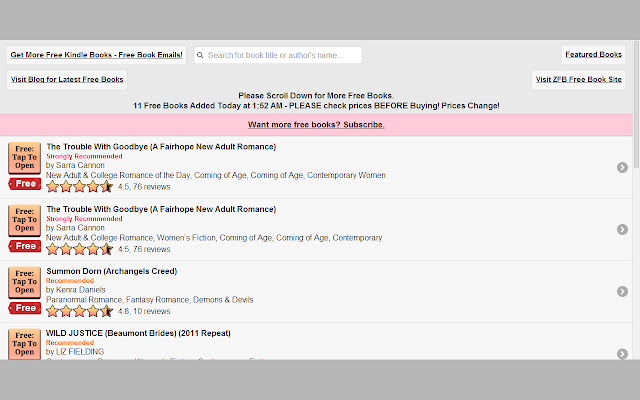
Task: Click the 11 Free Books Added Today notice
Action: click(316, 105)
